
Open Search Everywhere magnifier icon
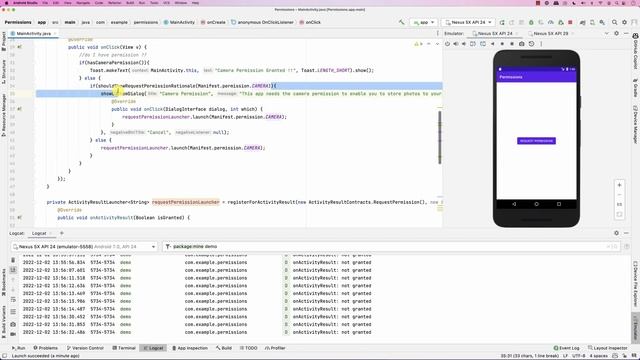(x=614, y=22)
